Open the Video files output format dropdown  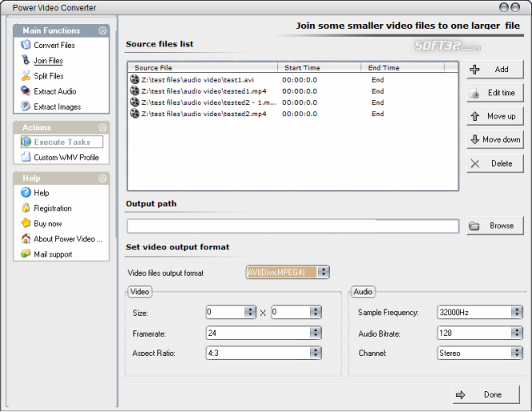tap(324, 273)
